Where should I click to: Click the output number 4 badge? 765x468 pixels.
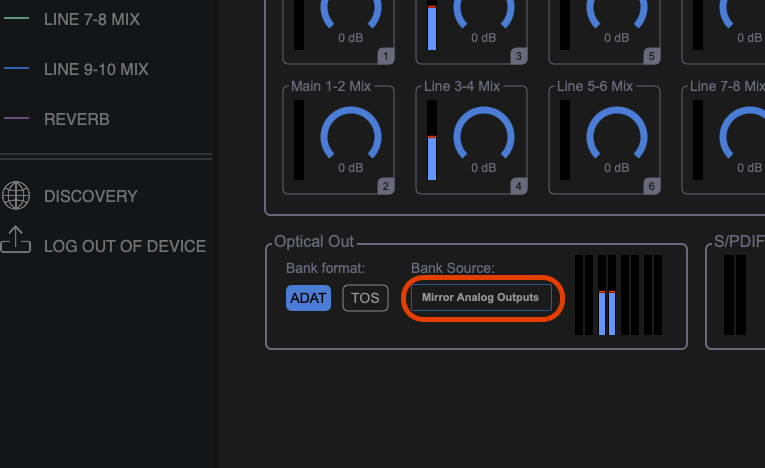[519, 186]
